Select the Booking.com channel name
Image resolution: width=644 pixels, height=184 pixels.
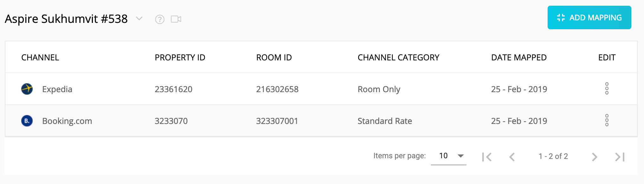click(x=67, y=121)
